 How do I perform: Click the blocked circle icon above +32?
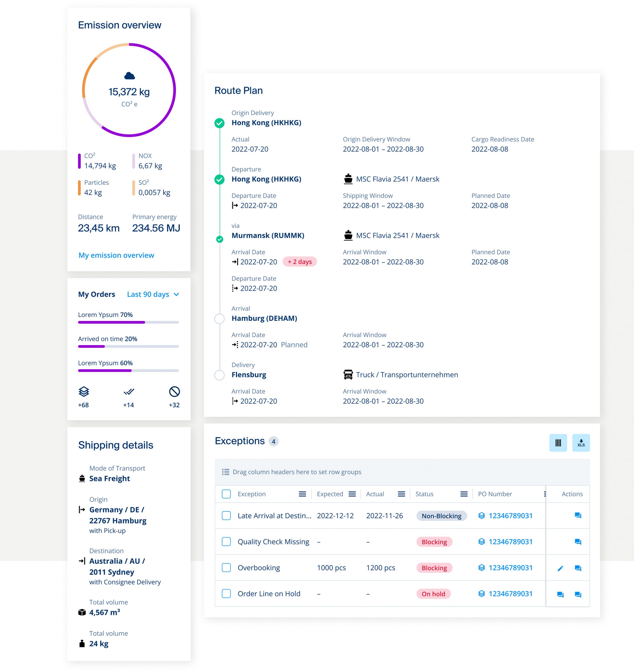point(174,392)
